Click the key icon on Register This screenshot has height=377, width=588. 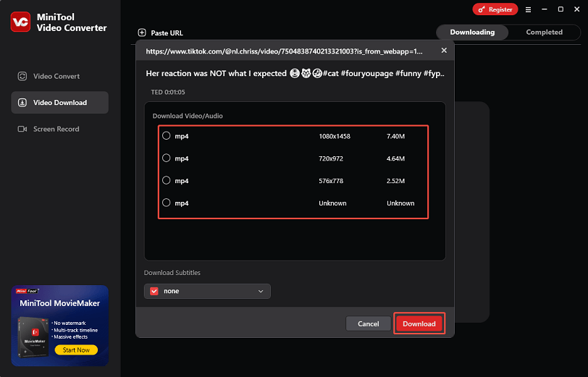coord(482,9)
